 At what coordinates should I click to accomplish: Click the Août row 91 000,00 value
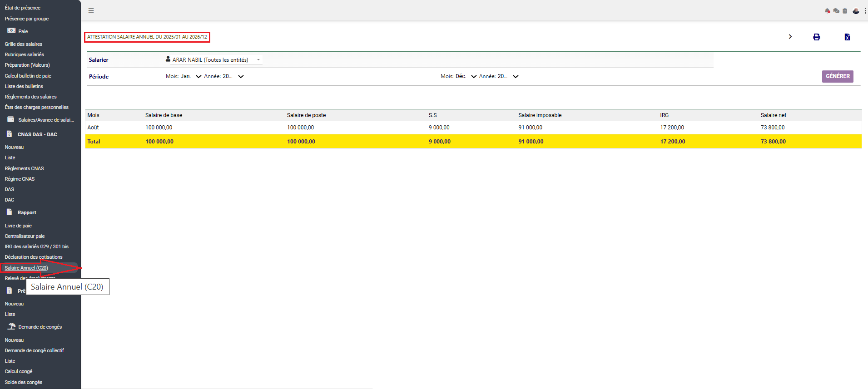[x=531, y=128]
